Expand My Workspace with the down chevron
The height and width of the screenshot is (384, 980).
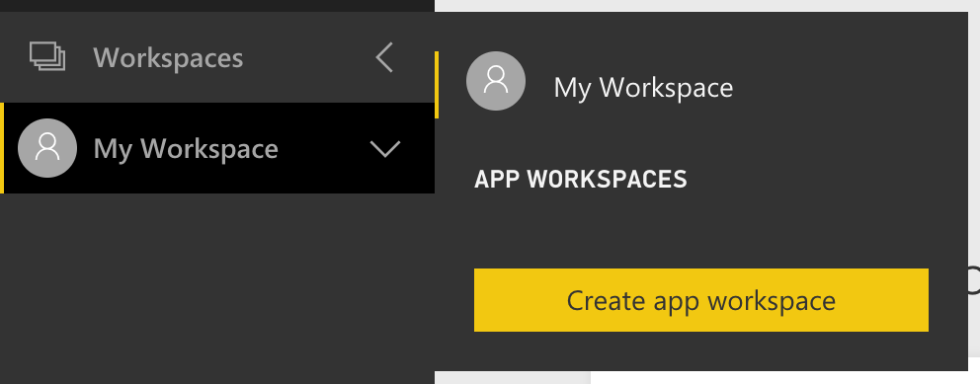pos(385,149)
